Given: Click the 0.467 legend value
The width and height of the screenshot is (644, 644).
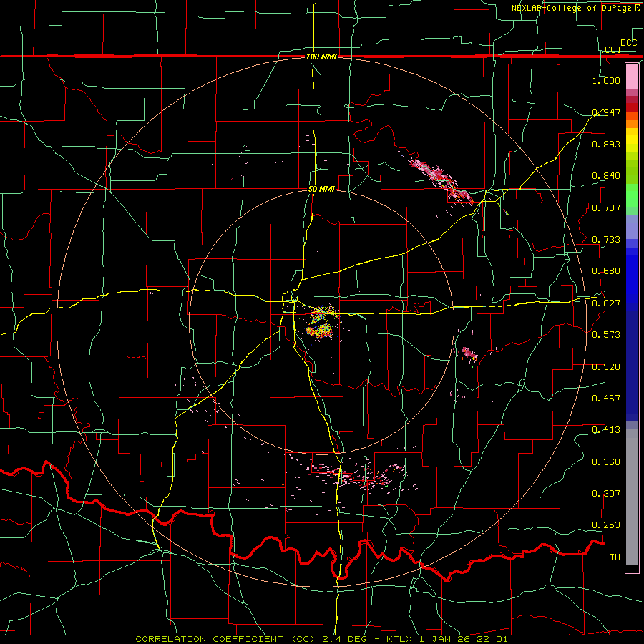Looking at the screenshot, I should click(x=606, y=399).
